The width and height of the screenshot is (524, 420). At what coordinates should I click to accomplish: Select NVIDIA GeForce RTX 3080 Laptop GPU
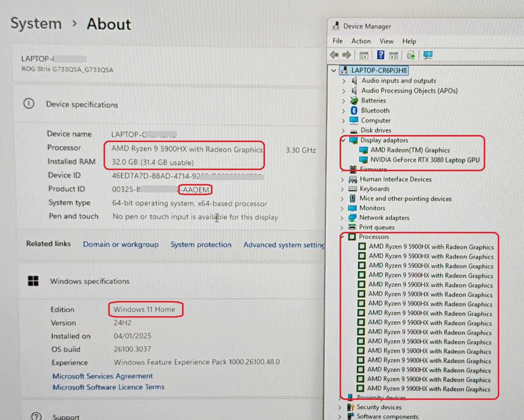[x=425, y=160]
